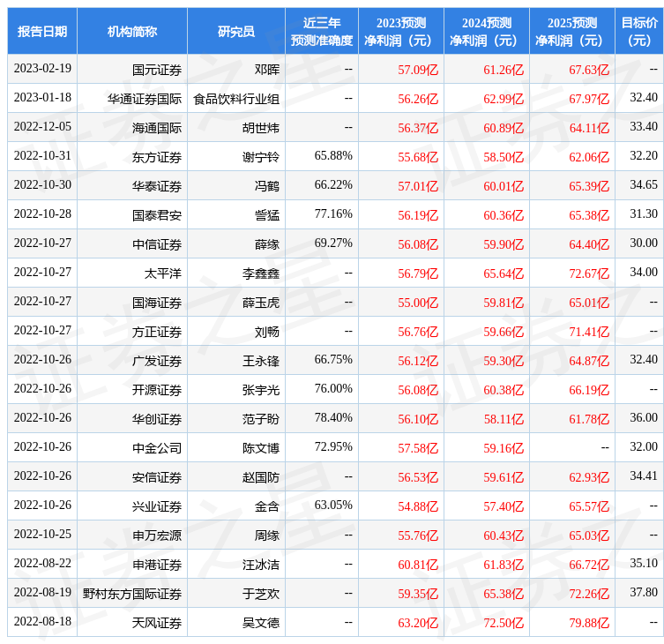The image size is (664, 644).
Task: Click accuracy value 66.22%
Action: point(333,185)
